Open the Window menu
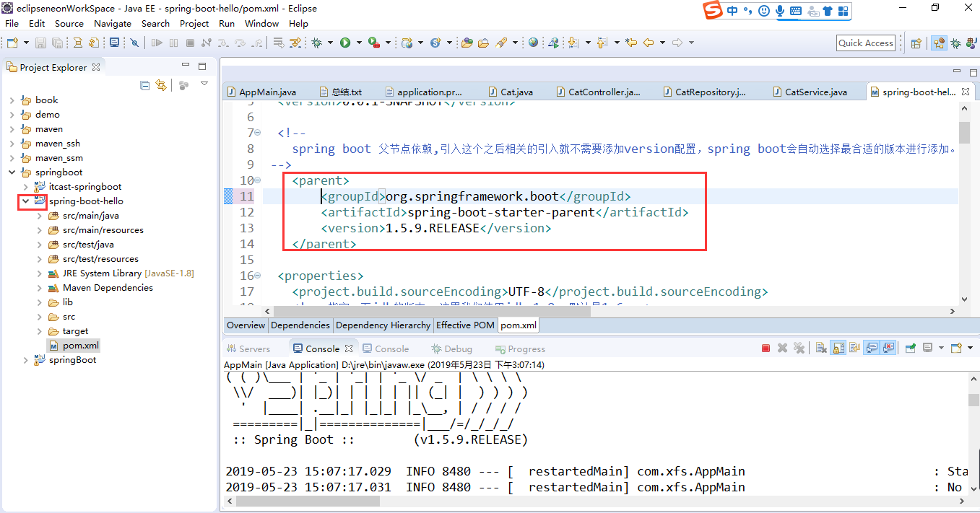 261,23
